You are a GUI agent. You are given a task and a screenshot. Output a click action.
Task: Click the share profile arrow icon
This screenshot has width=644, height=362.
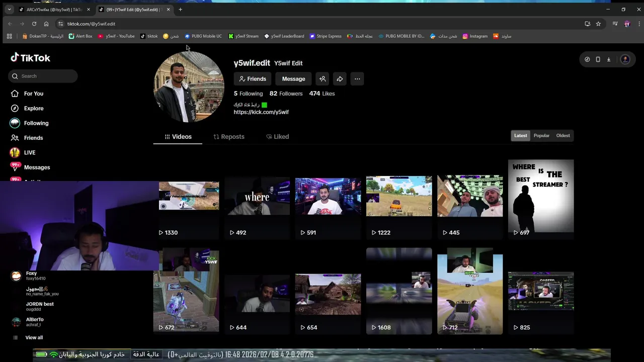coord(340,79)
